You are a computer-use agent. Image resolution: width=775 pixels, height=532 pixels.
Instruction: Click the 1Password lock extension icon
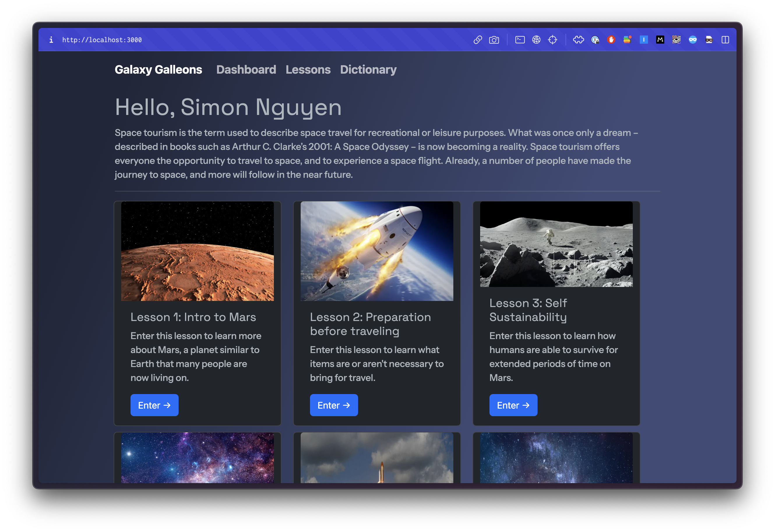pyautogui.click(x=595, y=40)
